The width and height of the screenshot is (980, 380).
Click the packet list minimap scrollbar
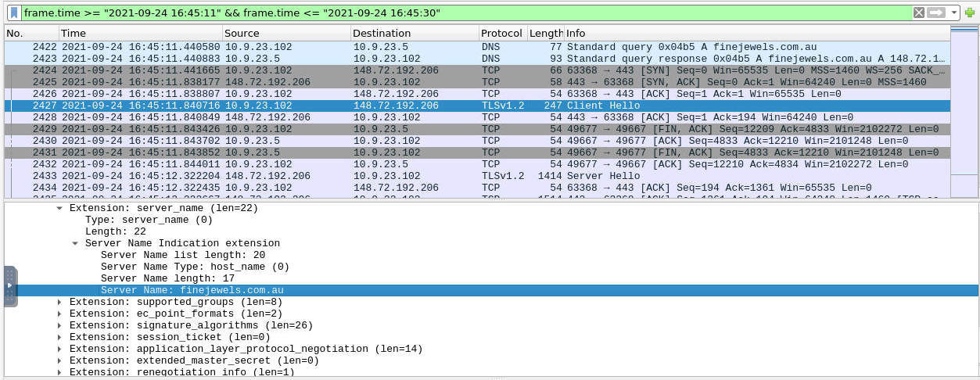(964, 112)
